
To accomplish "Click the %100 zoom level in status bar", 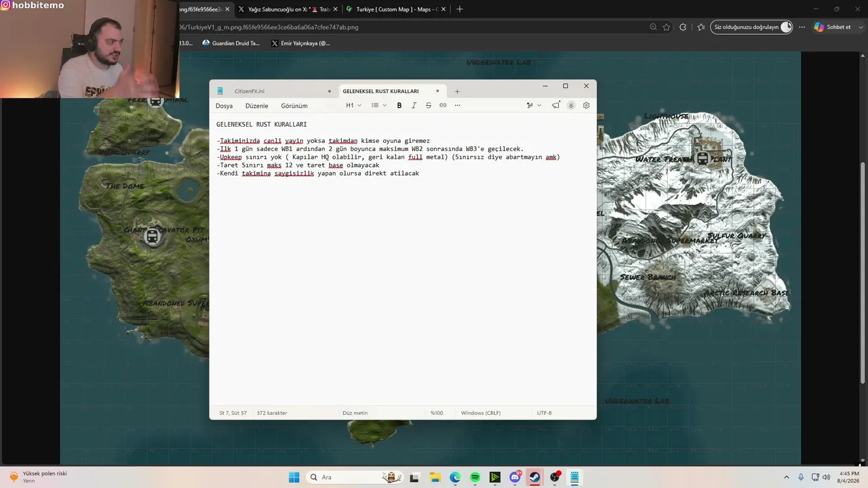I will 437,413.
